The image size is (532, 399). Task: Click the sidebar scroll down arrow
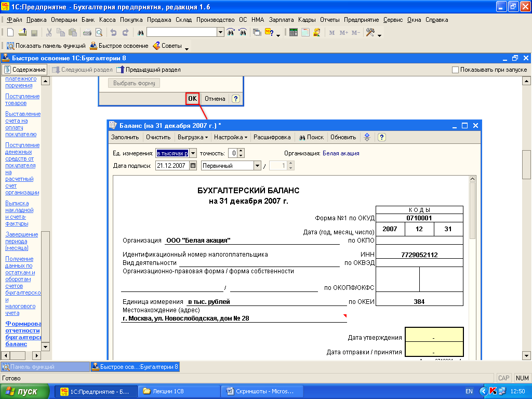tap(45, 347)
